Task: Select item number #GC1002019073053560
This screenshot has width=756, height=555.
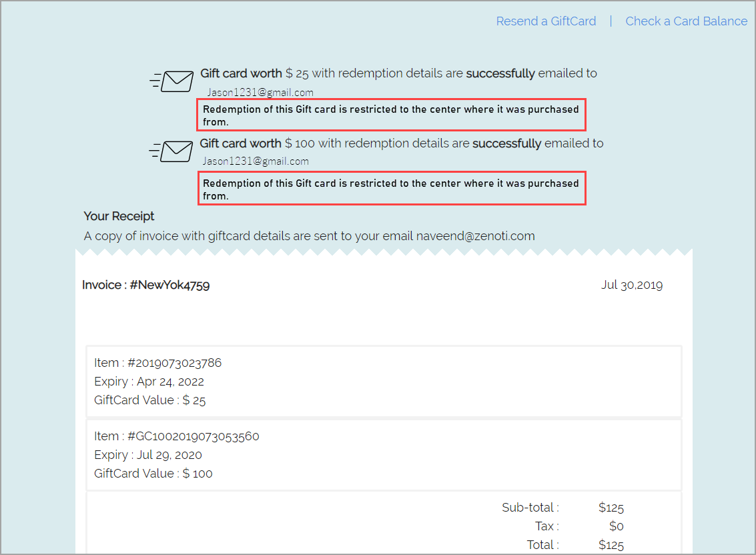Action: click(x=194, y=436)
